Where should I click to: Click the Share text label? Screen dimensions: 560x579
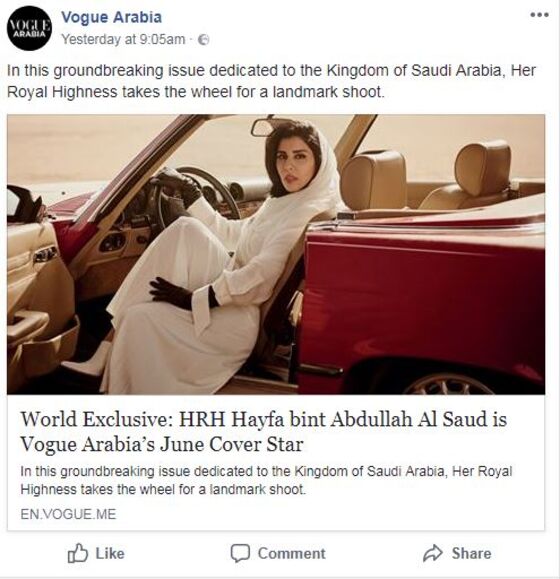471,553
